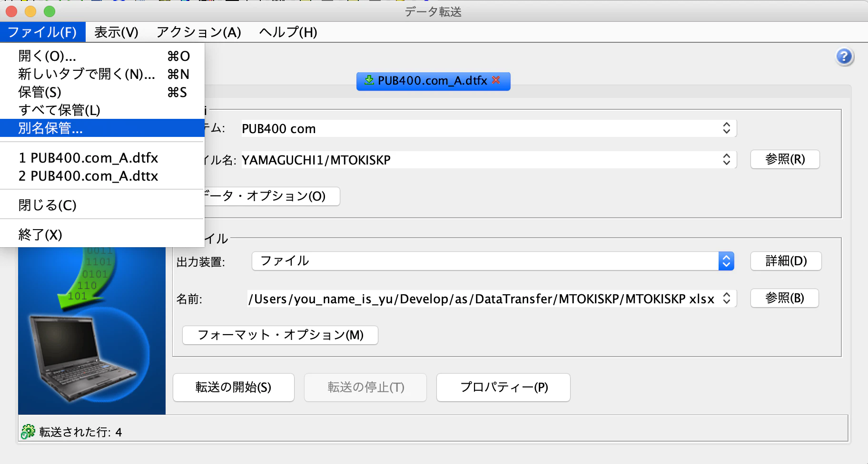The image size is (868, 464).
Task: Click 参照(B) browse button
Action: (x=785, y=298)
